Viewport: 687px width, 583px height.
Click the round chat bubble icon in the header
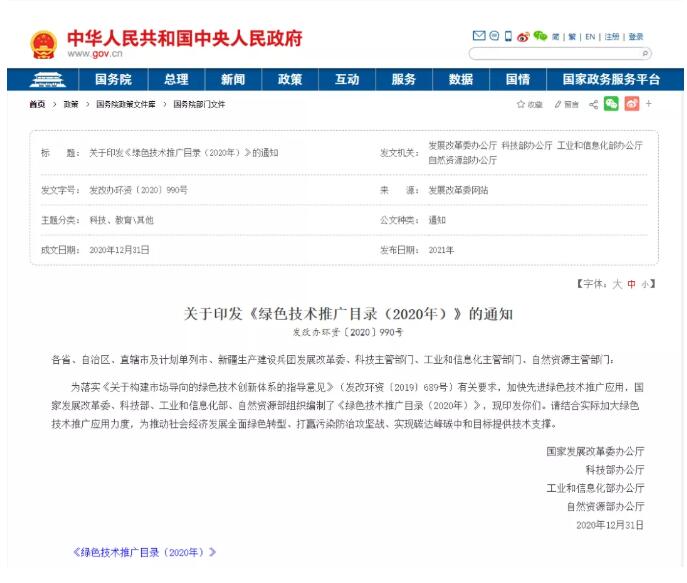494,35
